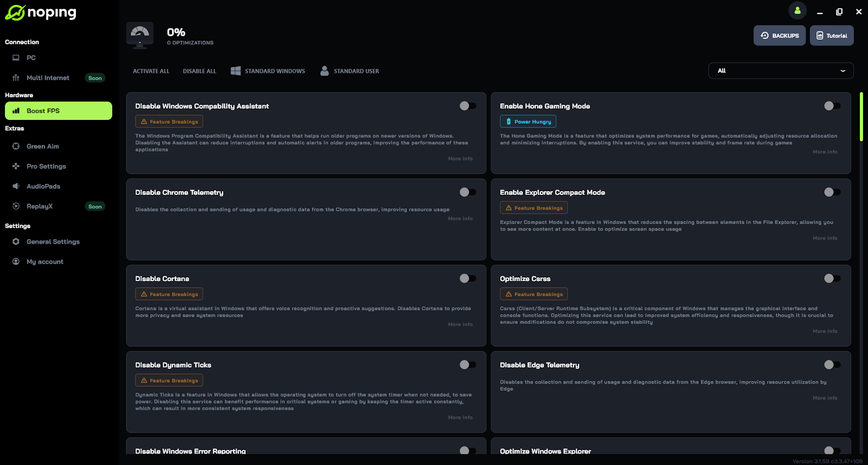
Task: Click the Multi Internet icon
Action: click(x=16, y=78)
